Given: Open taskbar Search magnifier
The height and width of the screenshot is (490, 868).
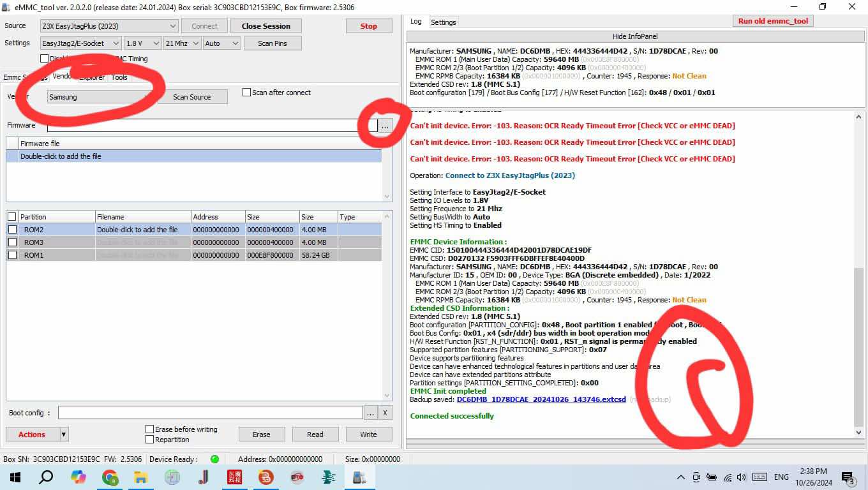Looking at the screenshot, I should (46, 477).
